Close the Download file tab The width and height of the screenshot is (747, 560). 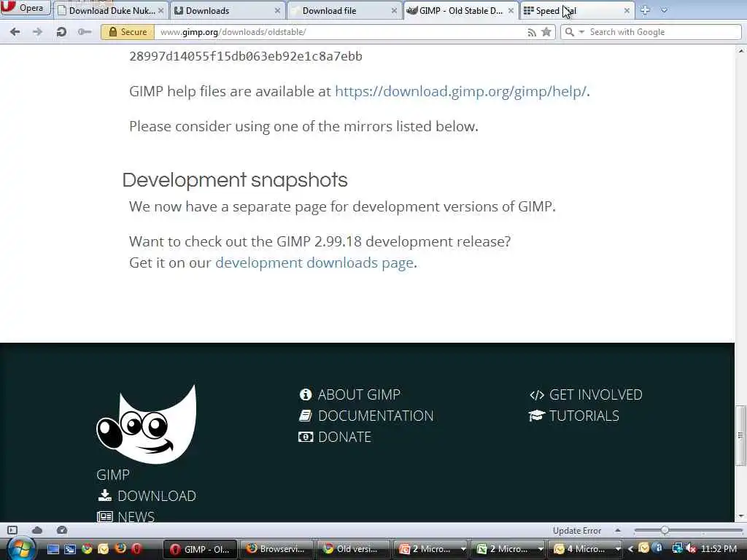pyautogui.click(x=394, y=10)
